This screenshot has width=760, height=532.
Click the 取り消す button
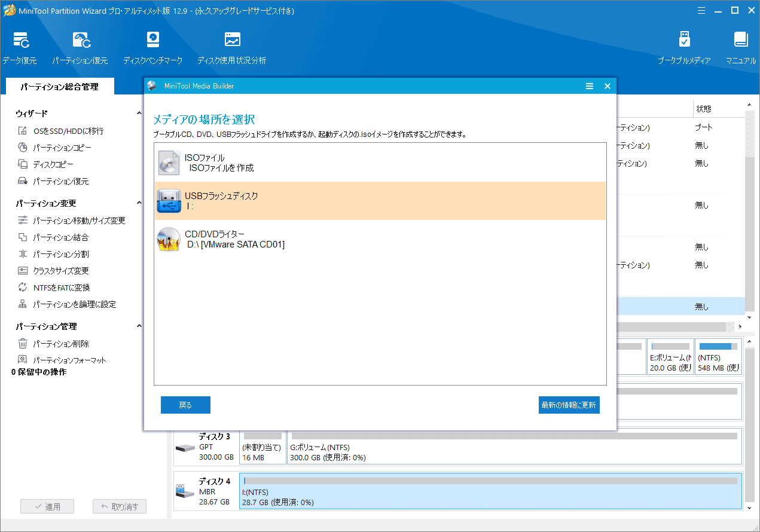tap(120, 506)
